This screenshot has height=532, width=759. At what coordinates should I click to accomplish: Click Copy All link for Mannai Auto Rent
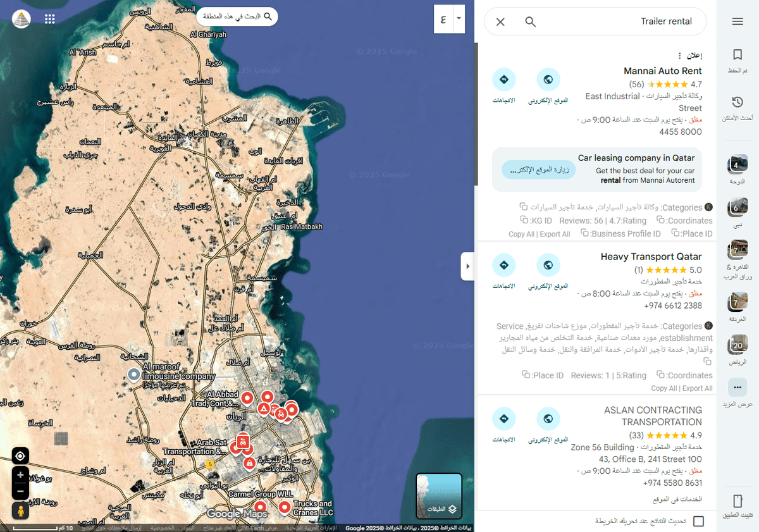[x=521, y=234]
